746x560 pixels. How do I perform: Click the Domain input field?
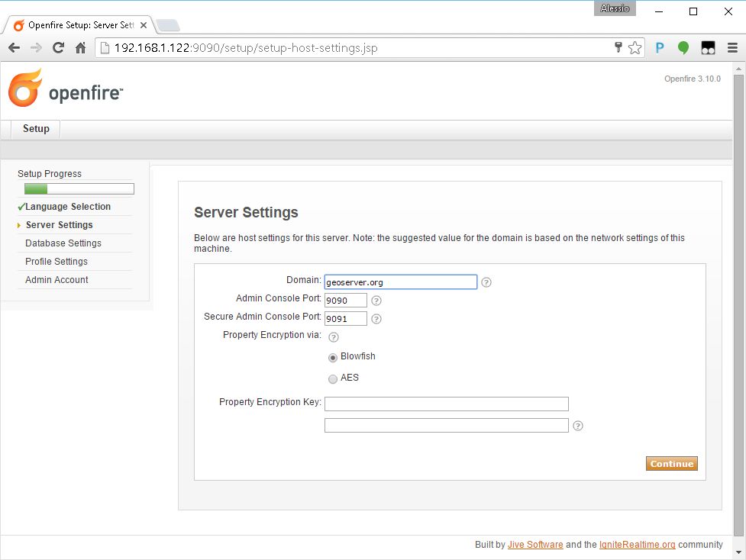[400, 282]
